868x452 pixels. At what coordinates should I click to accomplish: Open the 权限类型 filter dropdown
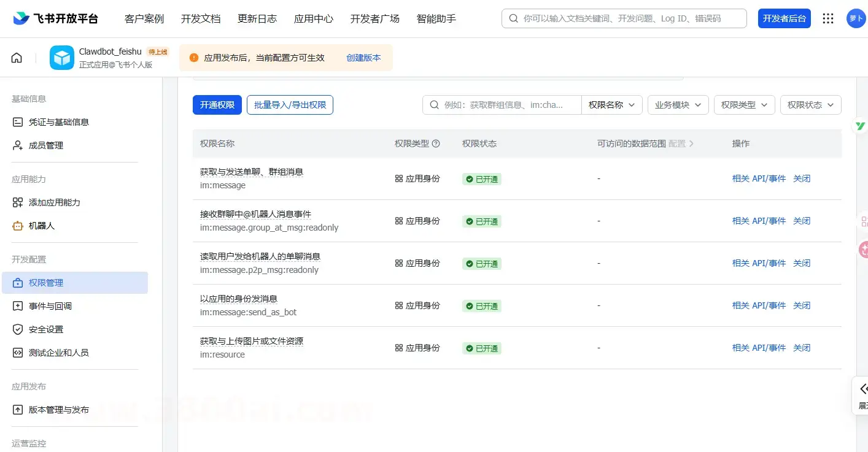744,105
